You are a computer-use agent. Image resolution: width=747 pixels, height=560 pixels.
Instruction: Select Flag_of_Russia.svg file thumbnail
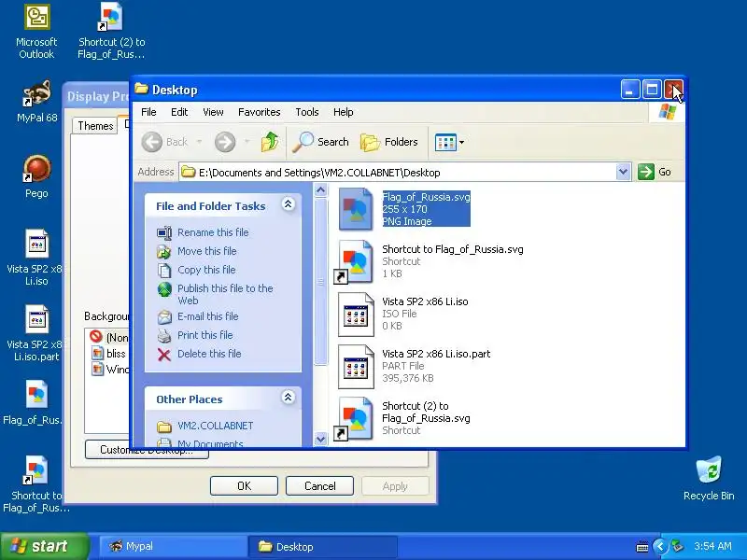coord(356,209)
